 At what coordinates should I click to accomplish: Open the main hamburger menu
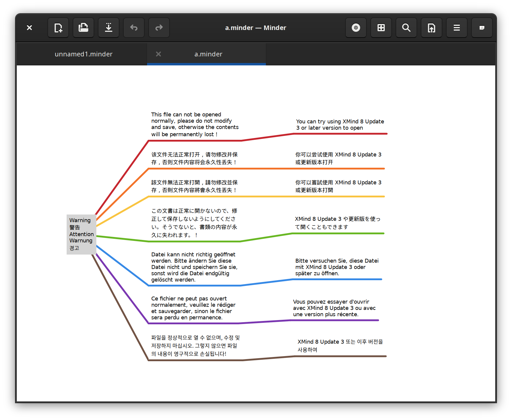pos(456,28)
